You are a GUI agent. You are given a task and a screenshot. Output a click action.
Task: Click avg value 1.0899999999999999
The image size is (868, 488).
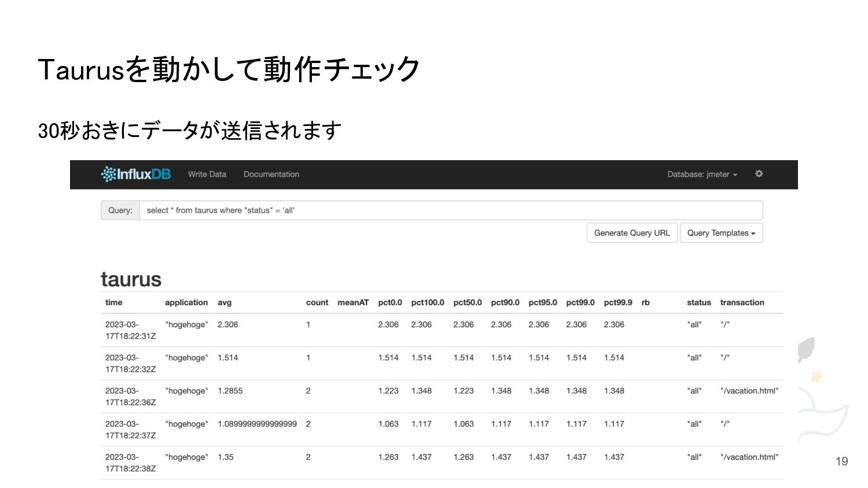coord(257,424)
